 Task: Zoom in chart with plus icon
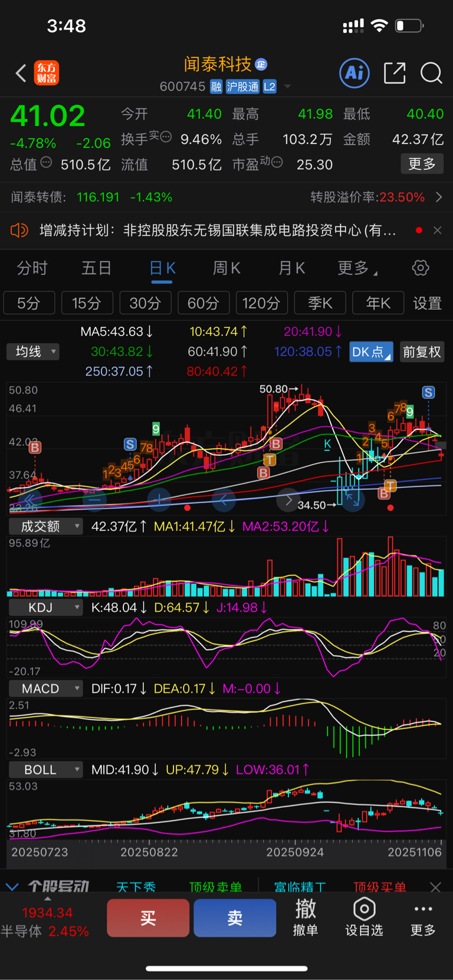pyautogui.click(x=159, y=499)
